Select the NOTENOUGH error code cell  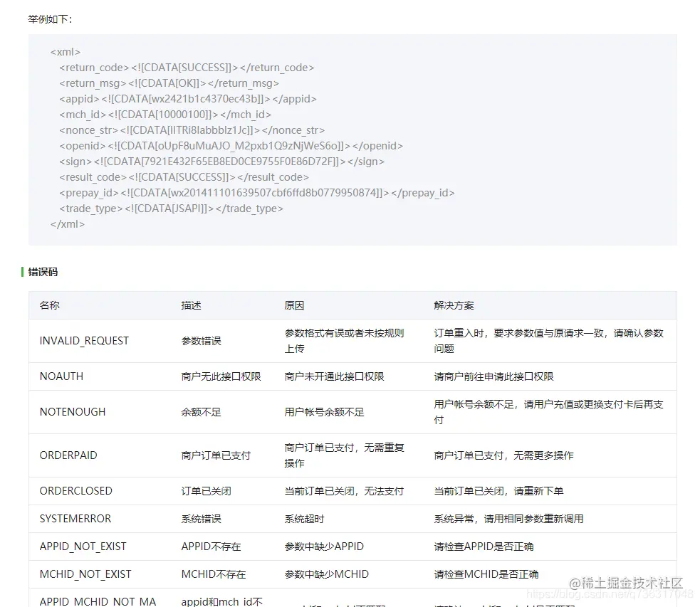[x=73, y=411]
